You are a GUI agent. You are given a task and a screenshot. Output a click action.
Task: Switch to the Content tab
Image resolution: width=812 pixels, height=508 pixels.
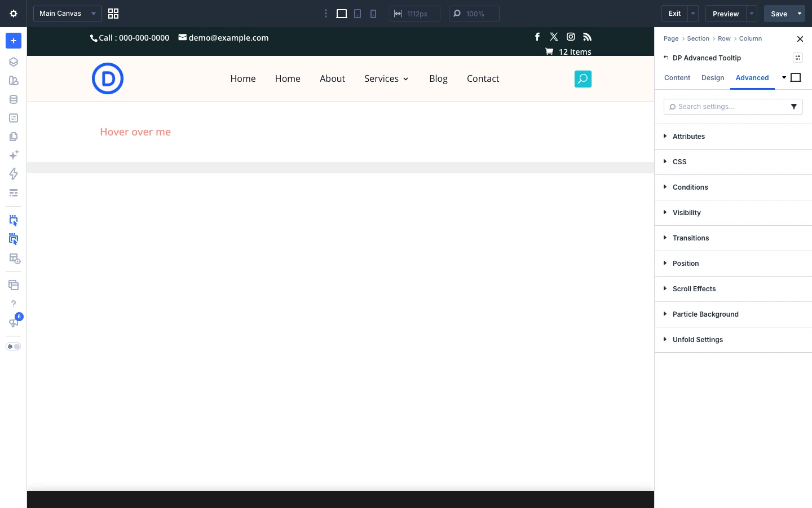click(x=677, y=78)
